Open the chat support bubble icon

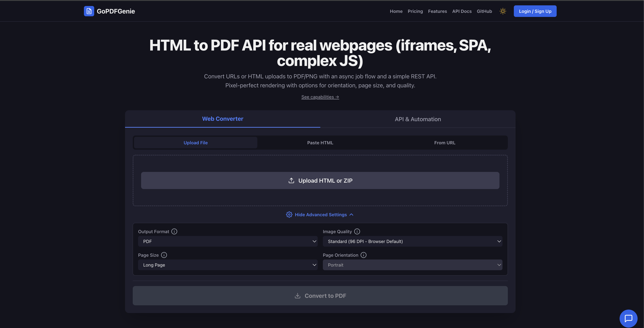(x=628, y=318)
